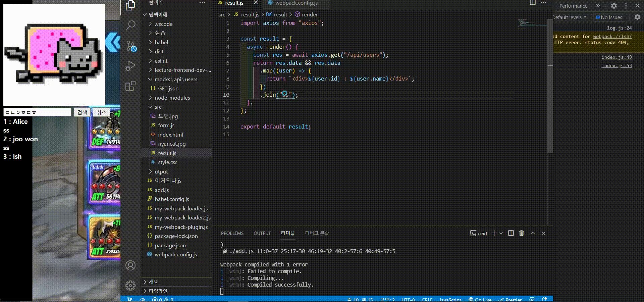This screenshot has height=302, width=644.
Task: Select the 터미널 panel tab
Action: click(288, 233)
